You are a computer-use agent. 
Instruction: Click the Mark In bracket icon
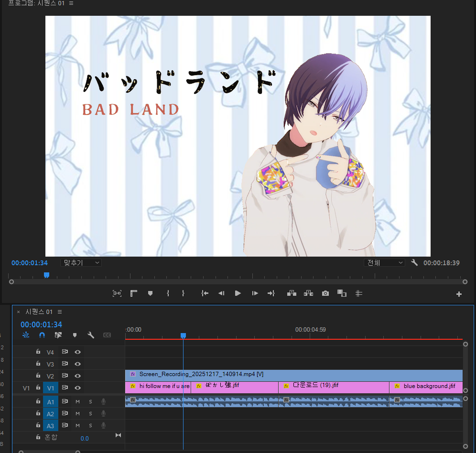click(x=168, y=293)
